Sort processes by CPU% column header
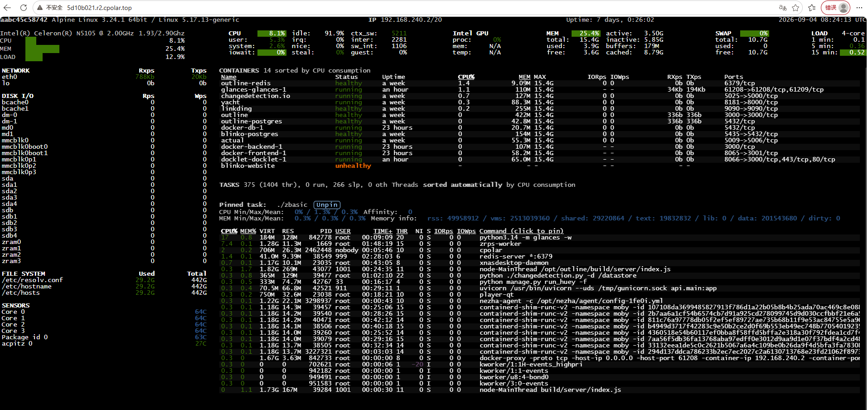This screenshot has width=868, height=410. [229, 231]
